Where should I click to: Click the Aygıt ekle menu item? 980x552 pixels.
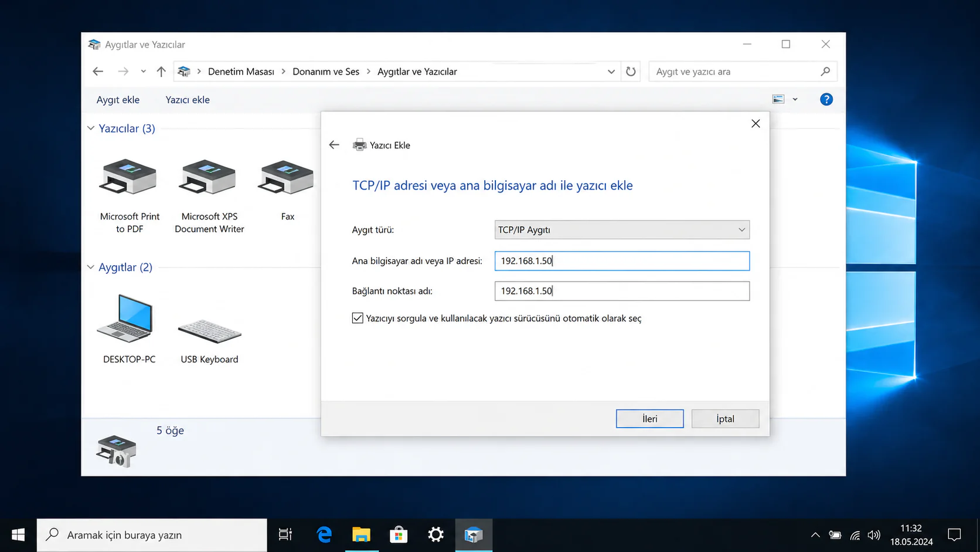click(118, 99)
